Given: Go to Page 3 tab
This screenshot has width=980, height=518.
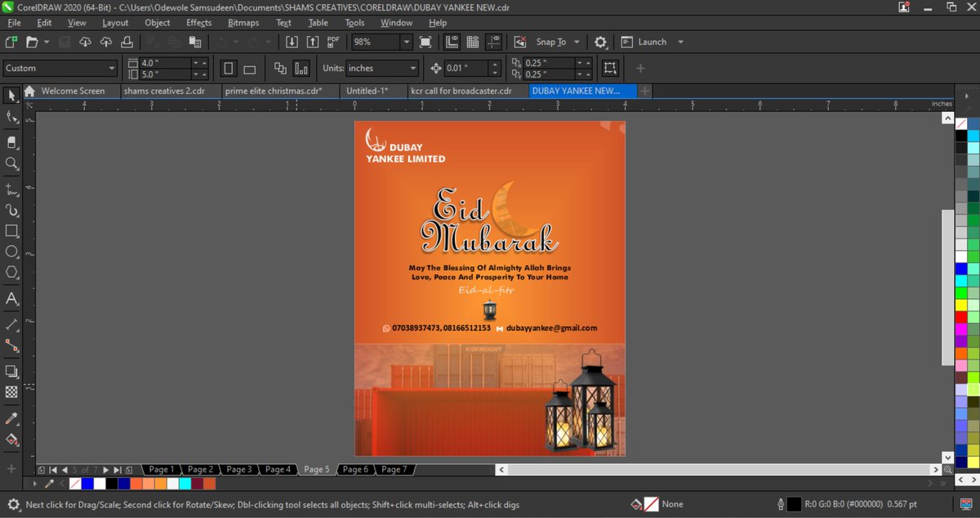Looking at the screenshot, I should (x=238, y=470).
